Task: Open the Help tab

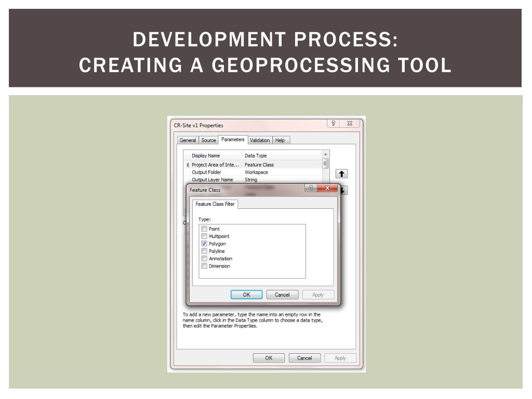Action: (x=280, y=140)
